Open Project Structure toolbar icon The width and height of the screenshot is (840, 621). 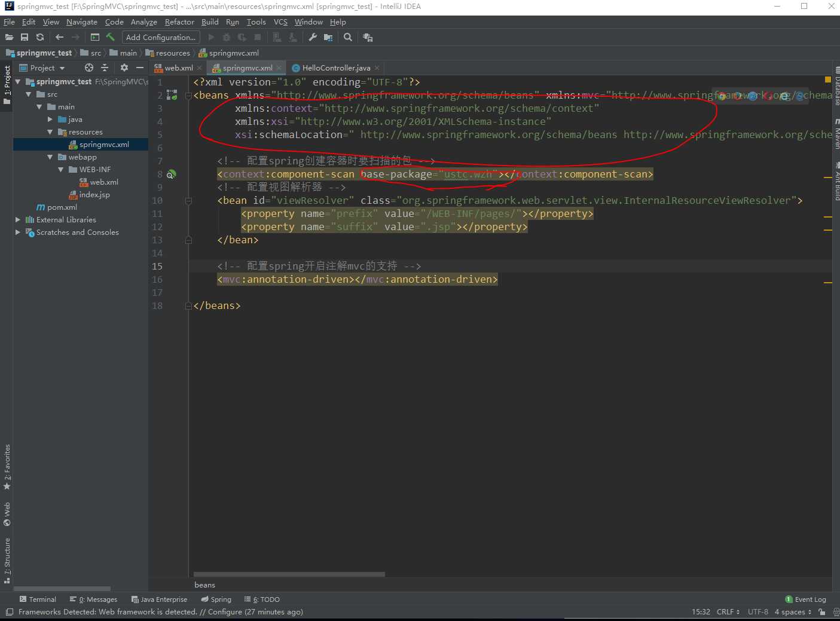pyautogui.click(x=328, y=37)
